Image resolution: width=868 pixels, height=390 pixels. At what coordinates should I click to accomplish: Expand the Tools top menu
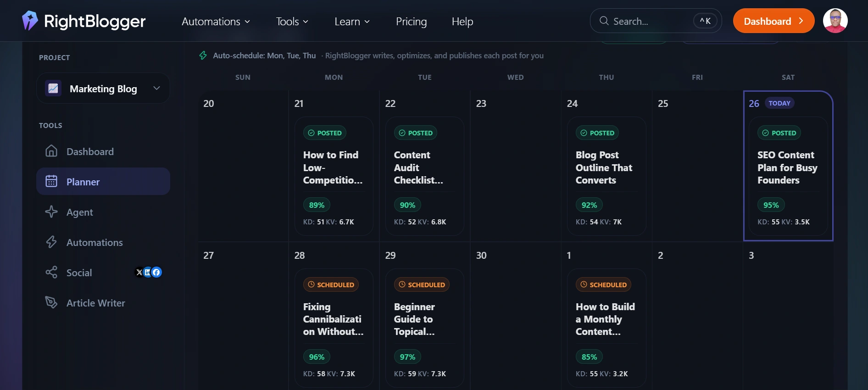(x=292, y=22)
